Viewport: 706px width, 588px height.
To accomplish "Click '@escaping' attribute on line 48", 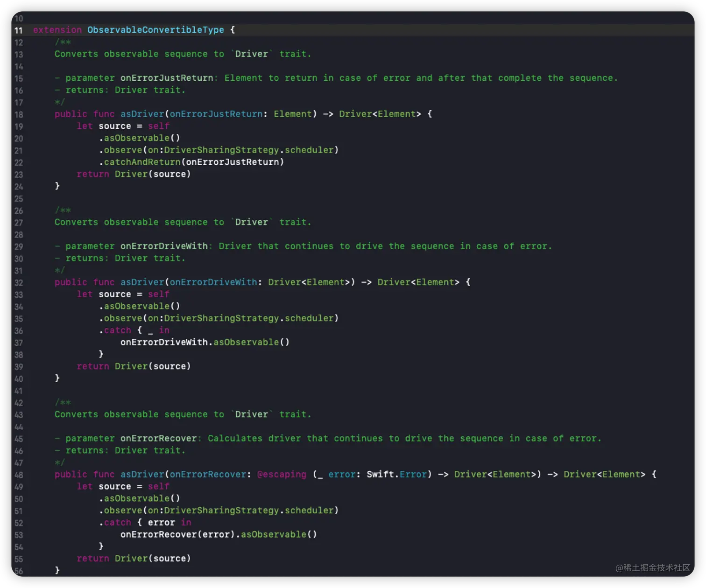I will pyautogui.click(x=282, y=475).
